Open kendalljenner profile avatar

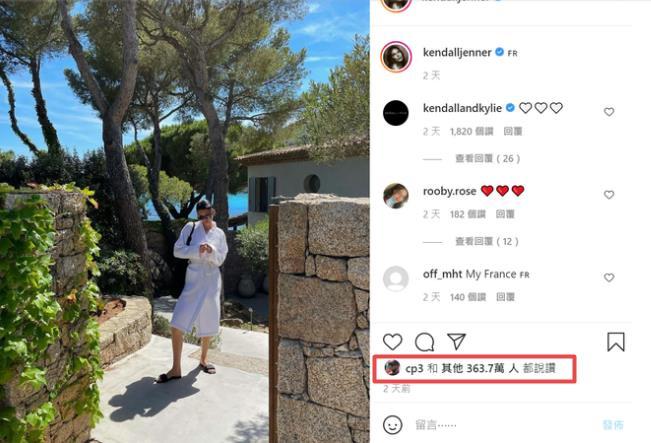pos(396,57)
